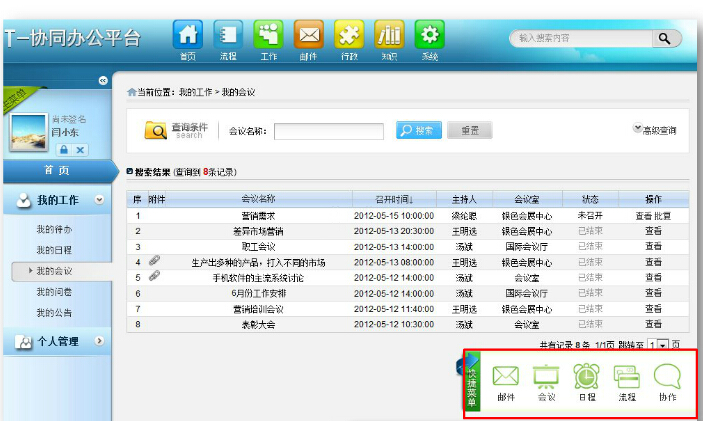
Task: Open the 流程 workflow icon in top navigation
Action: point(228,35)
